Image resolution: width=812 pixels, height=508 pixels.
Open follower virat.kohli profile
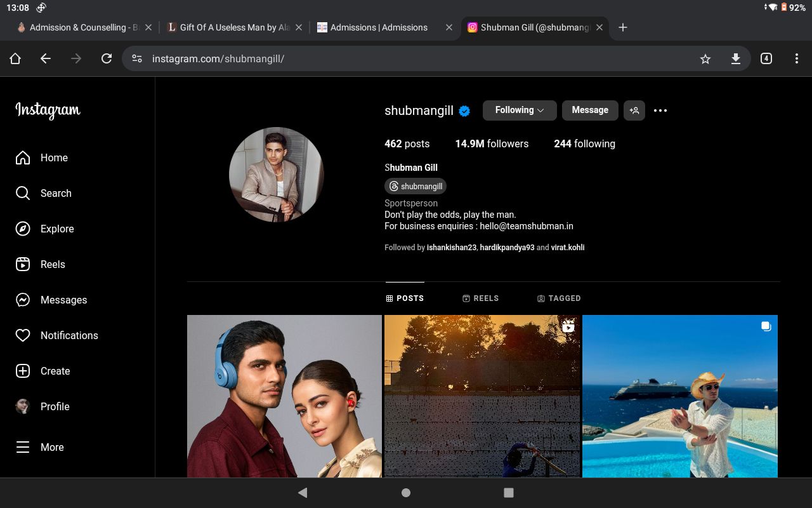[x=568, y=248]
